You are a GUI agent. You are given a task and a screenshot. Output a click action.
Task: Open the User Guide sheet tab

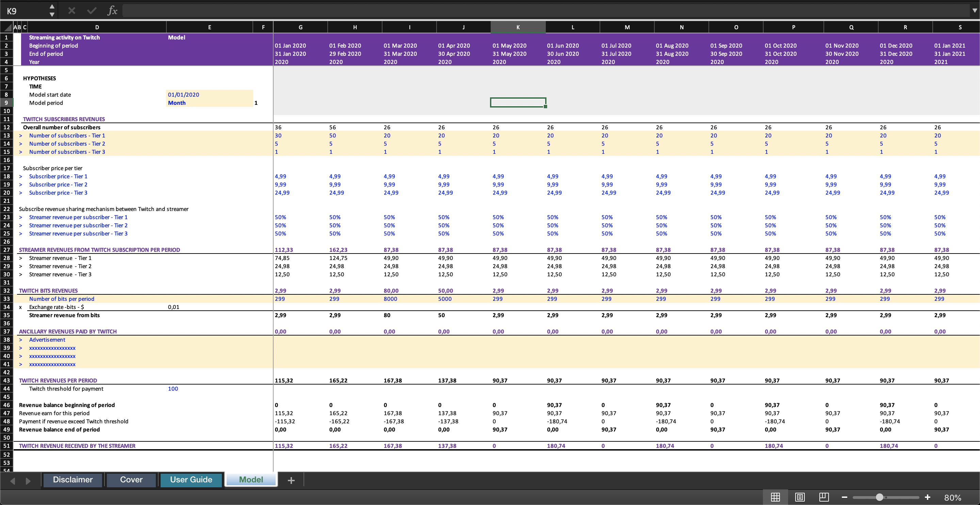coord(191,479)
